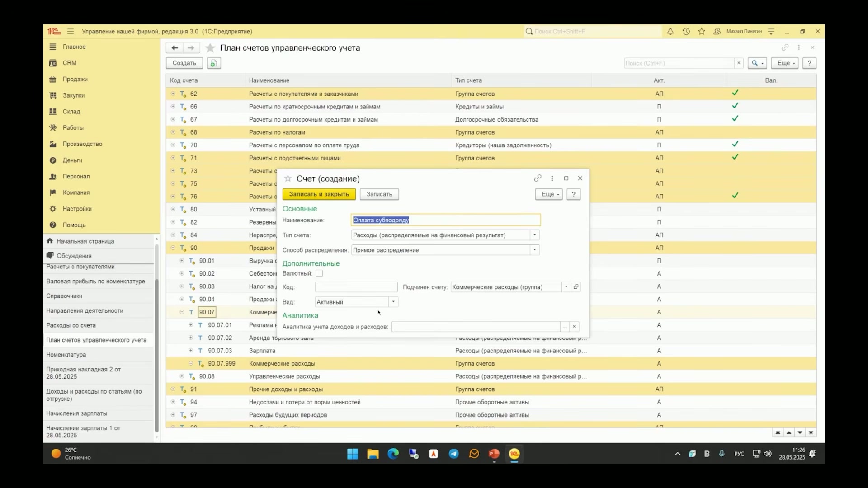Open the Подчинен счету dropdown arrow

coord(566,287)
